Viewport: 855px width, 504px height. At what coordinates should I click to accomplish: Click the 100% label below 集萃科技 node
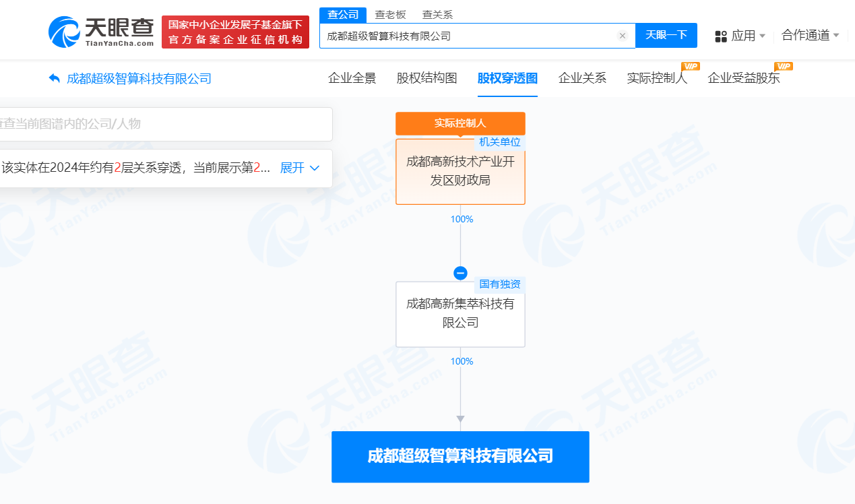pyautogui.click(x=462, y=361)
